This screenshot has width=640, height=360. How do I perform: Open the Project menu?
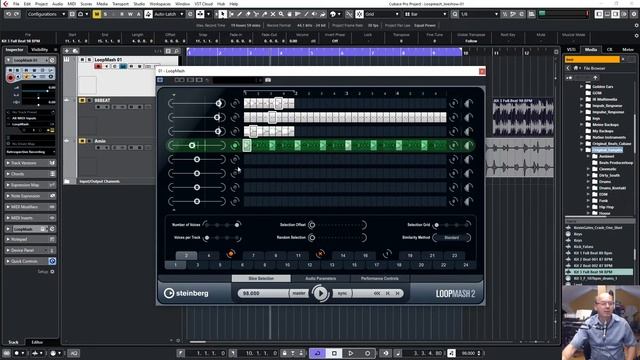41,4
